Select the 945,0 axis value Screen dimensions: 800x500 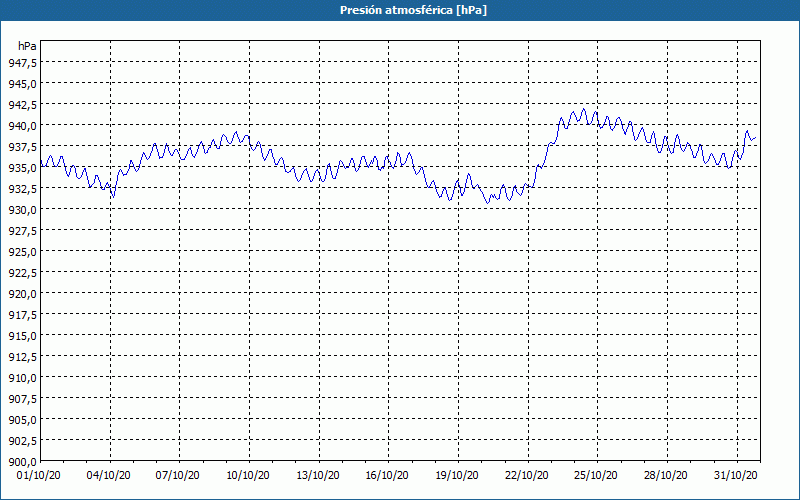click(x=22, y=83)
